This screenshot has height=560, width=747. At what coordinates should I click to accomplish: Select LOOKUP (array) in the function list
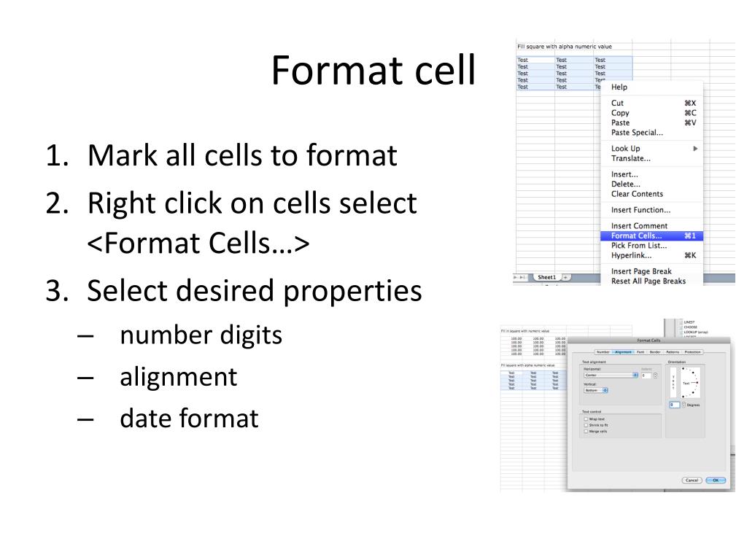pyautogui.click(x=696, y=332)
